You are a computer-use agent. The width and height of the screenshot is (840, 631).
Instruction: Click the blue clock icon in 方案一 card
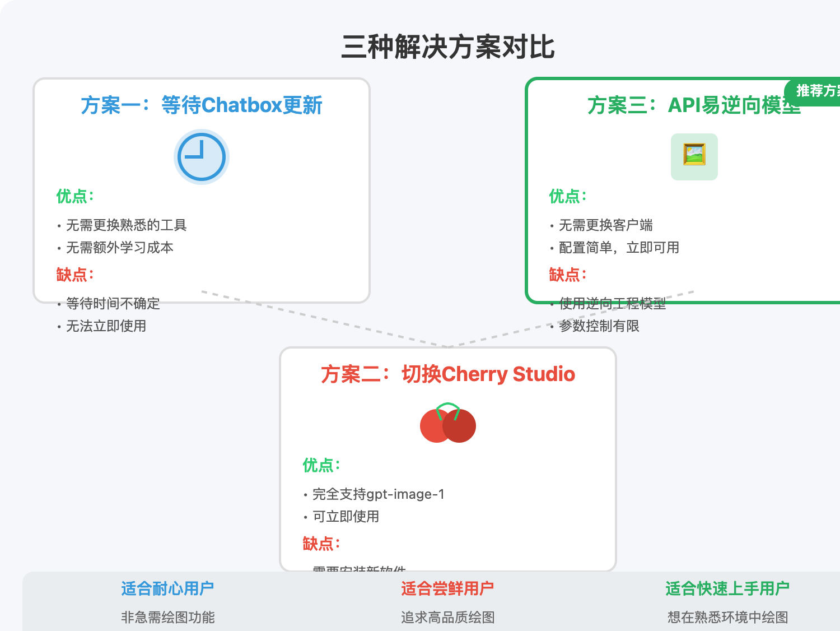[x=200, y=156]
